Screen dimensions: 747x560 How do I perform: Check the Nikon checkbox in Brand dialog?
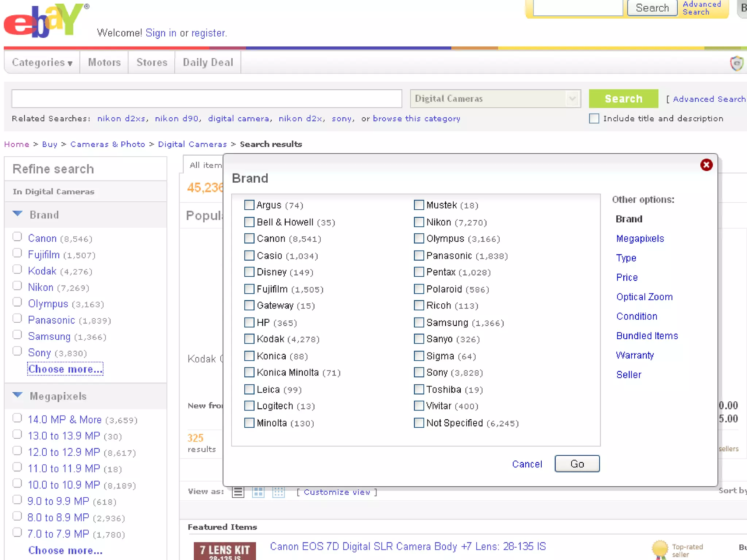[x=419, y=222]
